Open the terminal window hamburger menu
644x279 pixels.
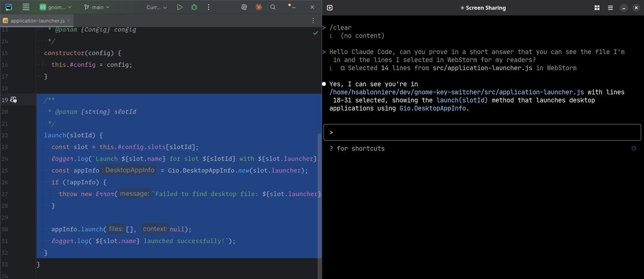coord(610,8)
